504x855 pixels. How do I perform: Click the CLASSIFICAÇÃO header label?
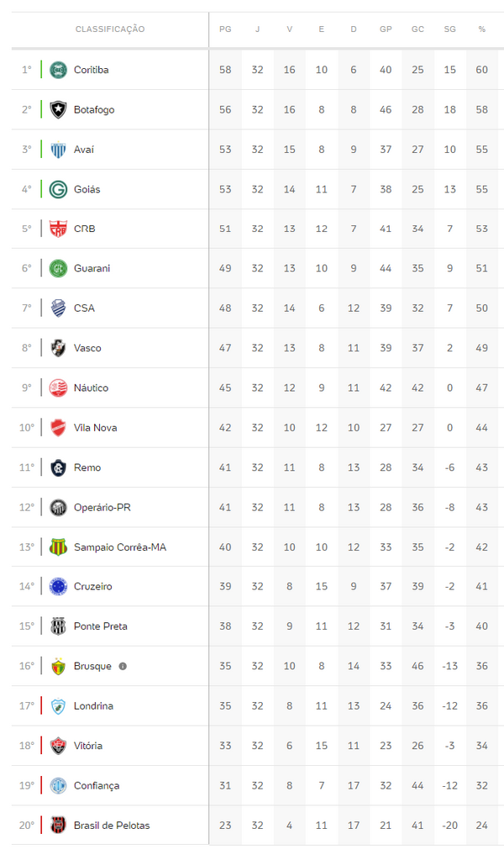pos(110,29)
